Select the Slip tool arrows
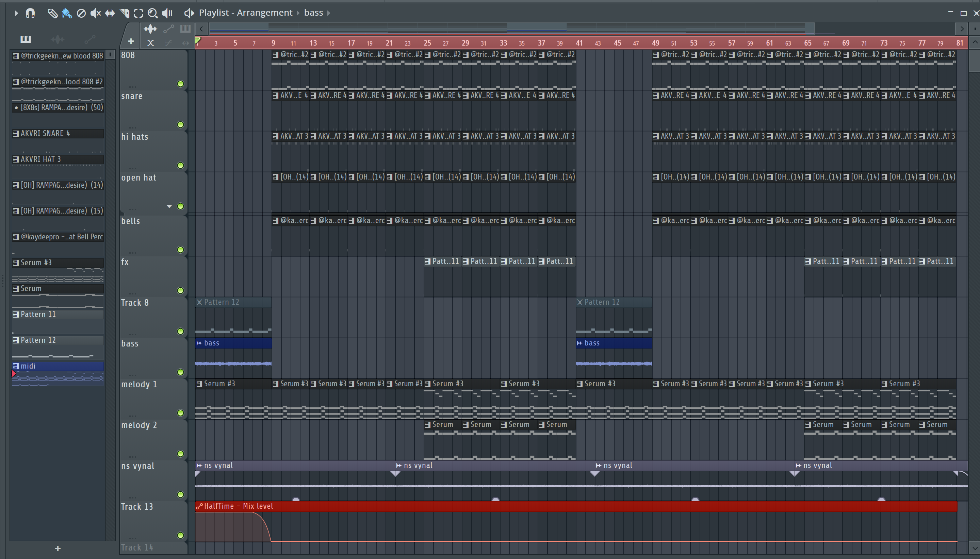 point(110,13)
